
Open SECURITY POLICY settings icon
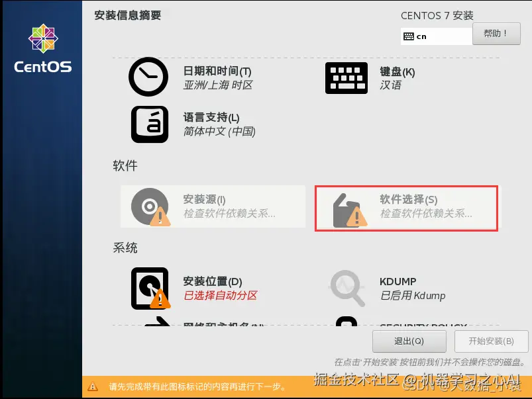pos(346,326)
